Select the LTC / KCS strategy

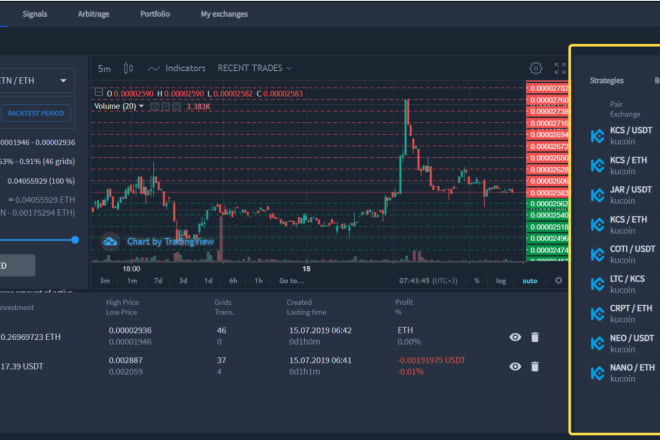pos(627,279)
